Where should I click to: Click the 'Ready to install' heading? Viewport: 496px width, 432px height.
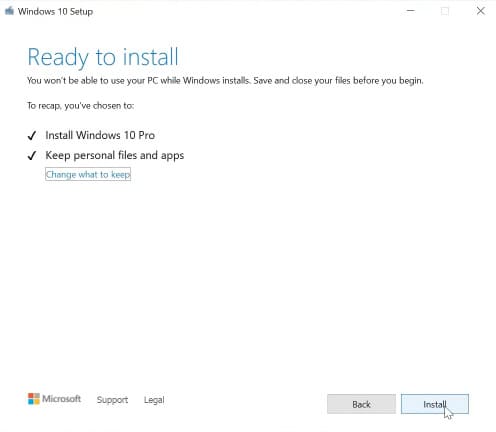(103, 57)
